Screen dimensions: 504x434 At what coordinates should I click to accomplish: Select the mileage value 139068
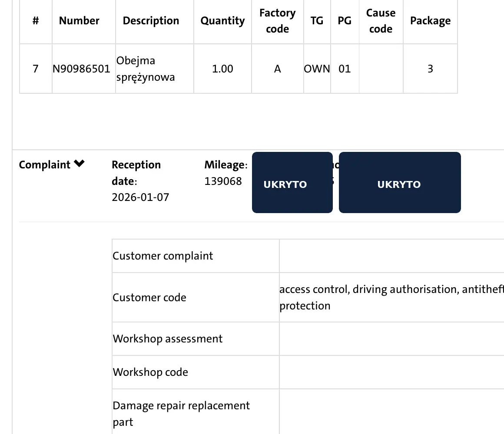[223, 181]
